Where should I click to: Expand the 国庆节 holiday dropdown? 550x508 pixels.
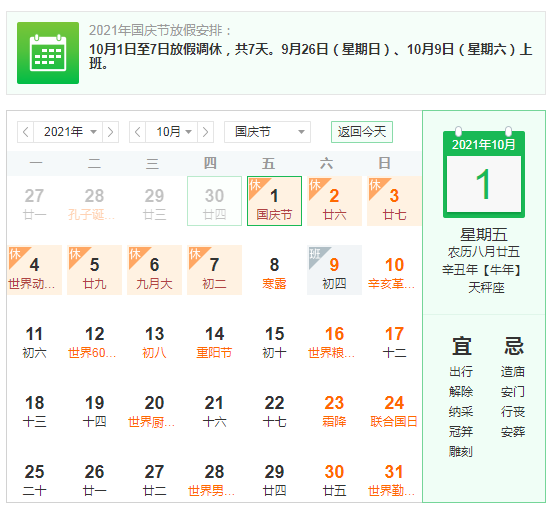click(x=267, y=132)
